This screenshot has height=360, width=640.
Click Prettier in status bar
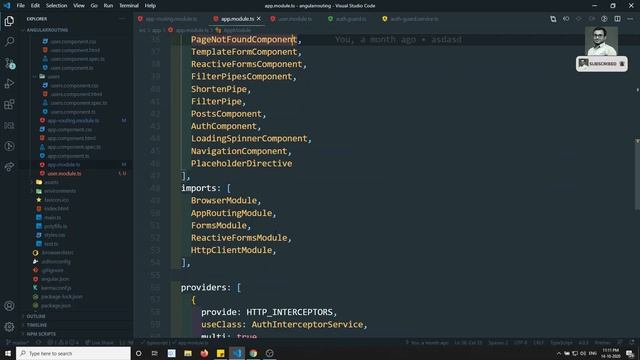[602, 342]
